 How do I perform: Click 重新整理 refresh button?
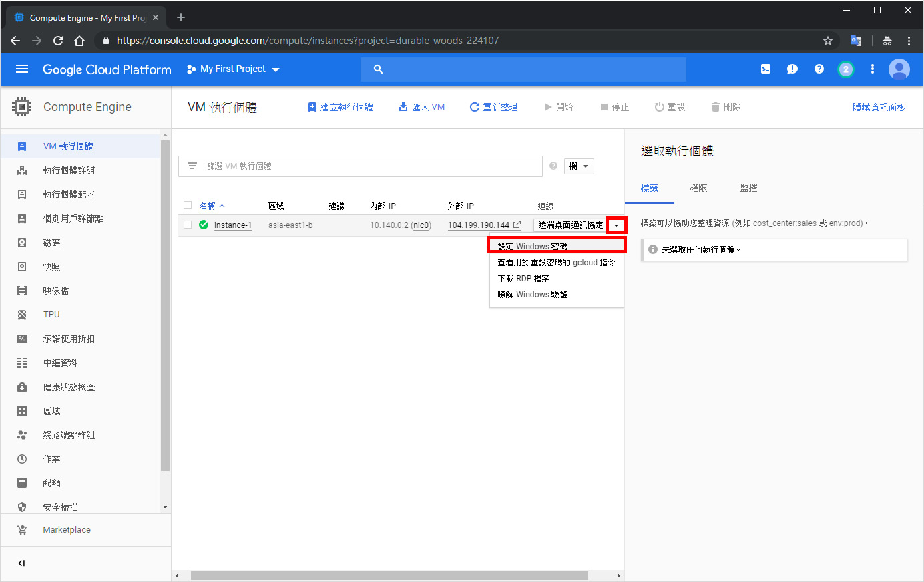493,107
